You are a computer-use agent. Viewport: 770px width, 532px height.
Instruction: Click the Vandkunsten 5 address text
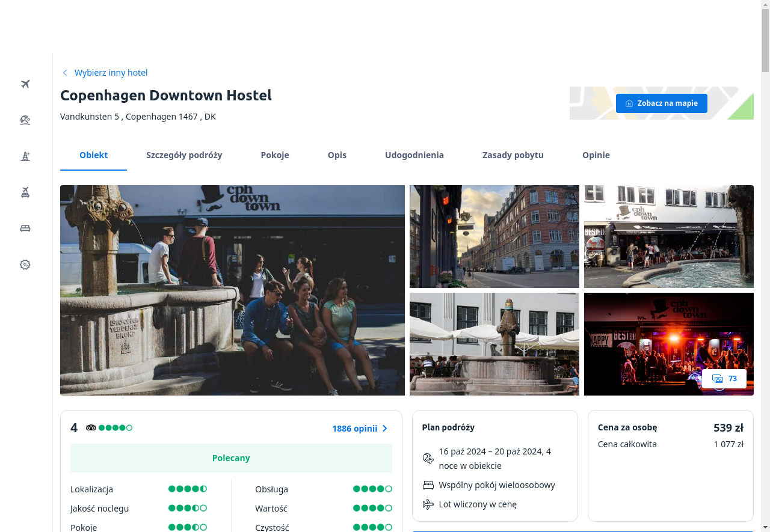click(138, 117)
